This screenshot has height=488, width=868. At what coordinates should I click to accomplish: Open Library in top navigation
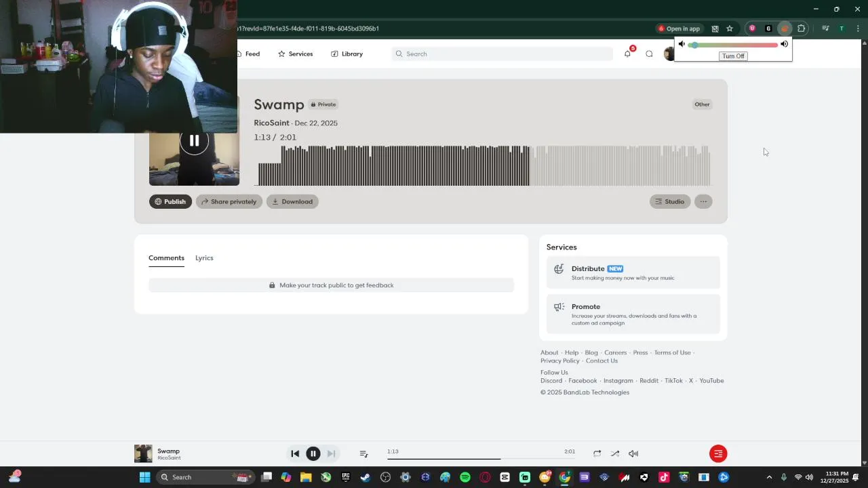[x=347, y=54]
